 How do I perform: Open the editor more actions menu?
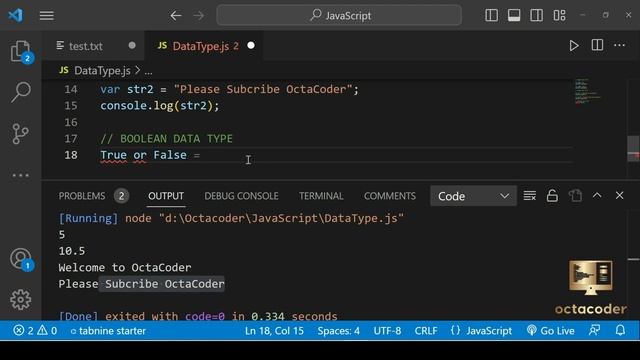pos(620,45)
